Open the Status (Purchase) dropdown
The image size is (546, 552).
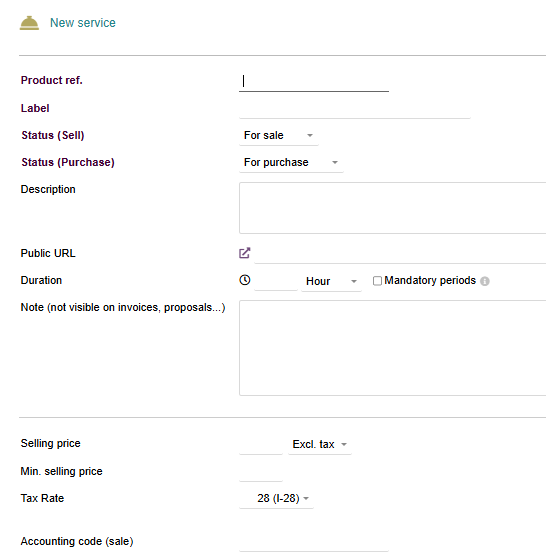(x=291, y=163)
